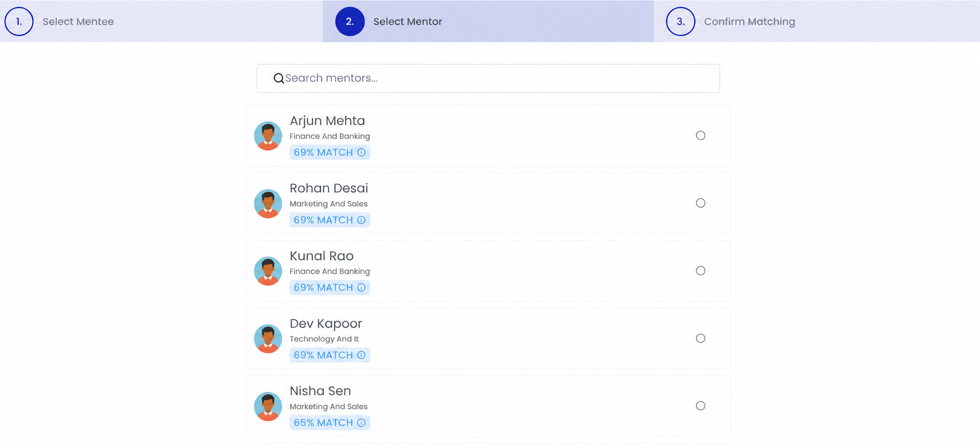The image size is (980, 448).
Task: Click the name Kunal Rao
Action: [x=321, y=256]
